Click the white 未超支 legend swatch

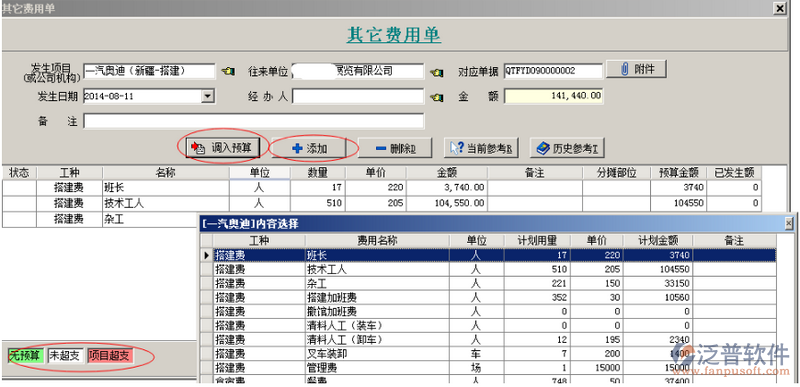point(65,356)
